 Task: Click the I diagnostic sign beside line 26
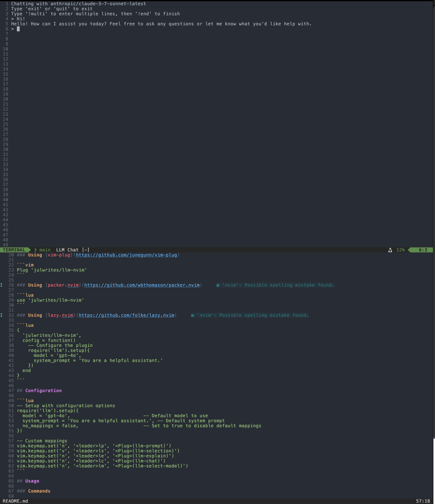[x=2, y=285]
